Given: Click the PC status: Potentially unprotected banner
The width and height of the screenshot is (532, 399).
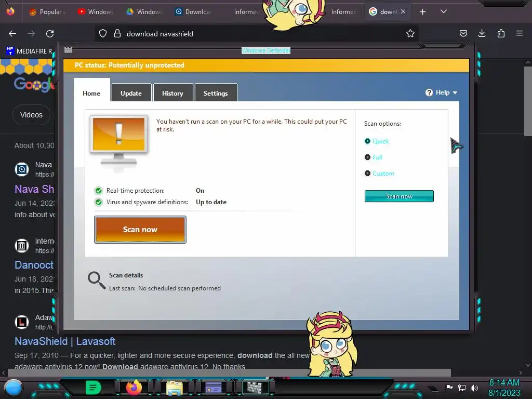Looking at the screenshot, I should [x=267, y=65].
